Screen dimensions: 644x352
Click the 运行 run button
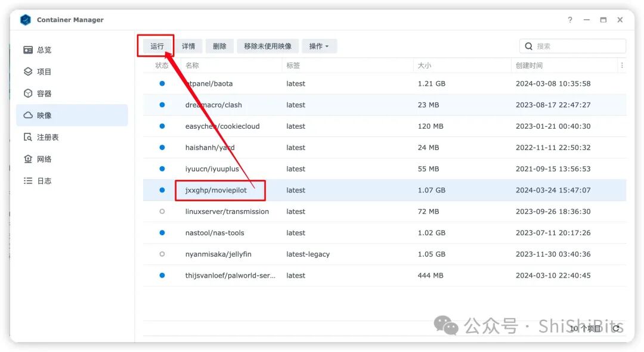click(157, 46)
